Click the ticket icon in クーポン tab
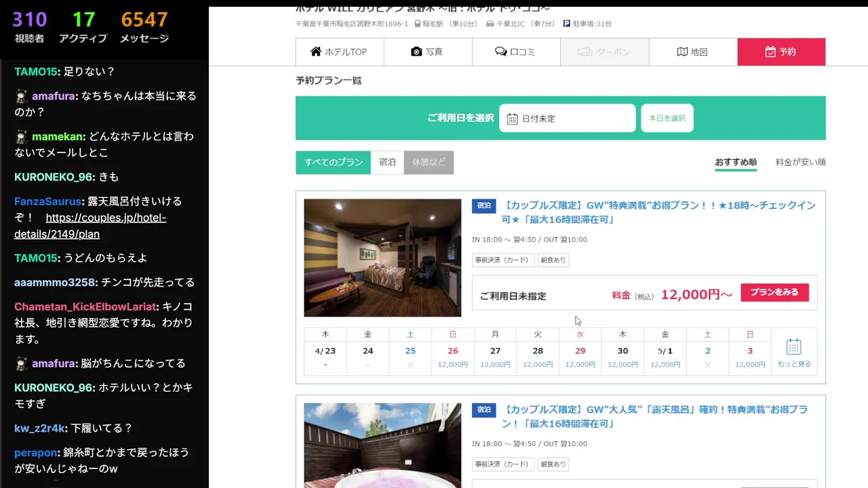This screenshot has width=868, height=488. click(585, 52)
